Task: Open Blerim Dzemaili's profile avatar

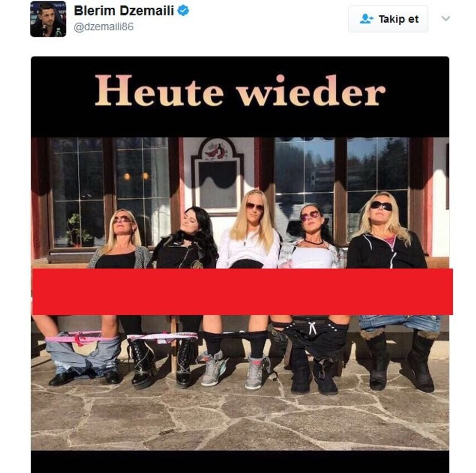Action: (x=48, y=19)
